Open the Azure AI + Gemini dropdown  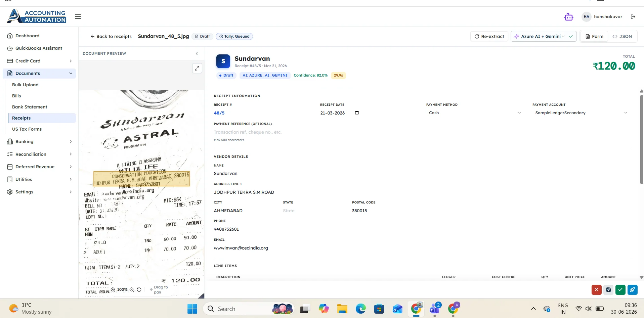tap(544, 36)
